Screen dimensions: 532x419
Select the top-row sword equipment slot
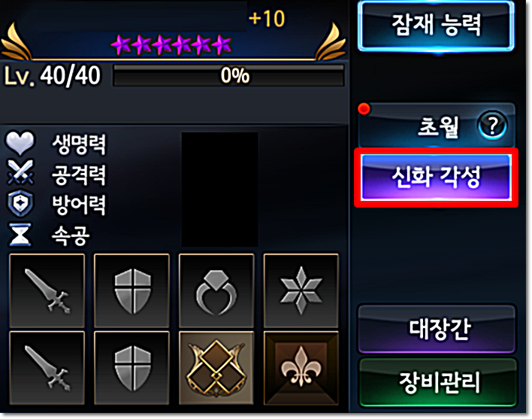47,290
